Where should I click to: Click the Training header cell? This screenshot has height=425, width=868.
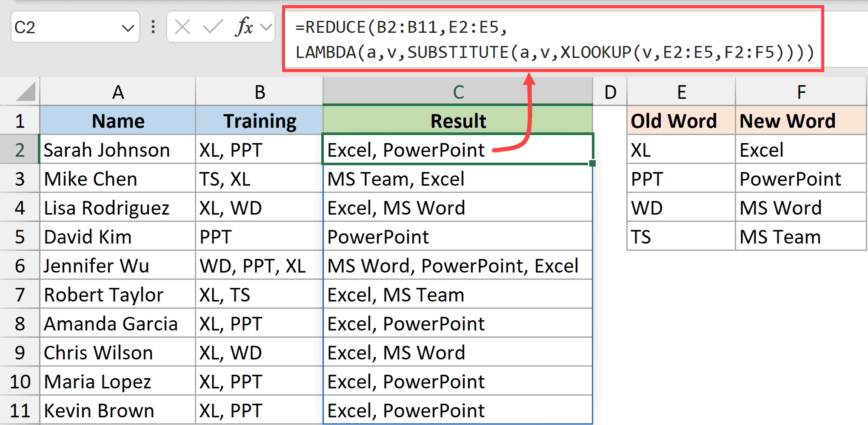[259, 121]
